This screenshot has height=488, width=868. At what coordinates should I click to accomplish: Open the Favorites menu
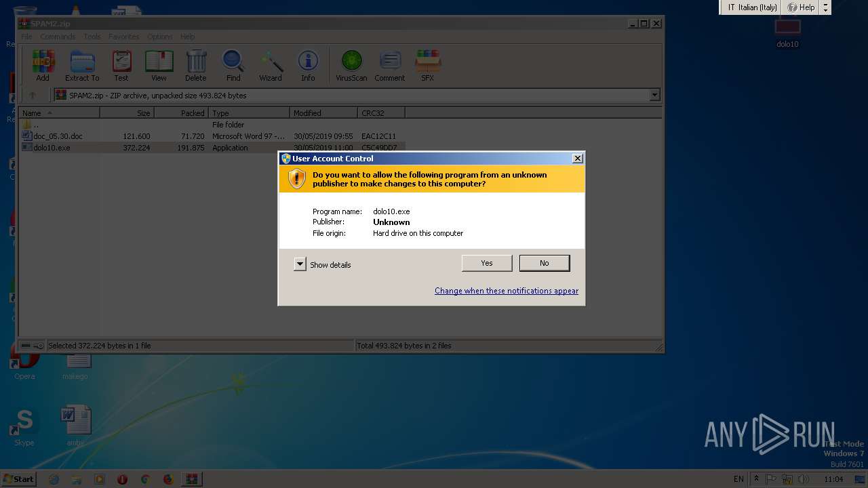pyautogui.click(x=123, y=37)
